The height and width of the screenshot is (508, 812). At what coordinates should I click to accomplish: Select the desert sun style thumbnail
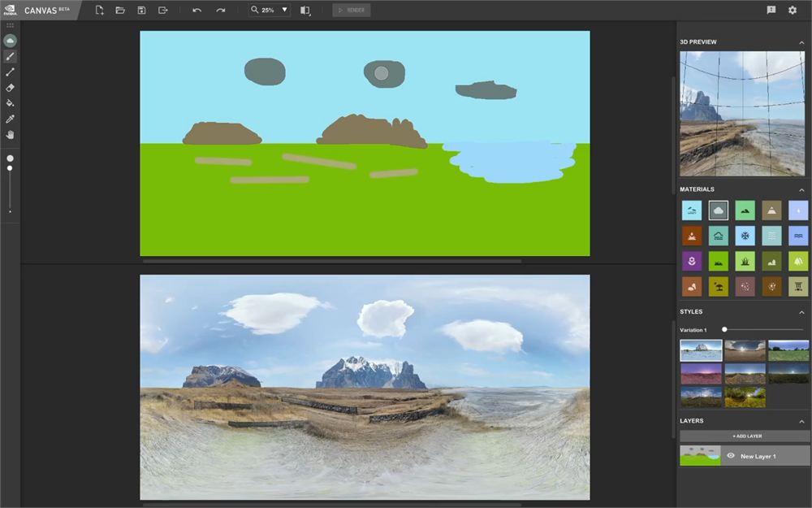(745, 350)
